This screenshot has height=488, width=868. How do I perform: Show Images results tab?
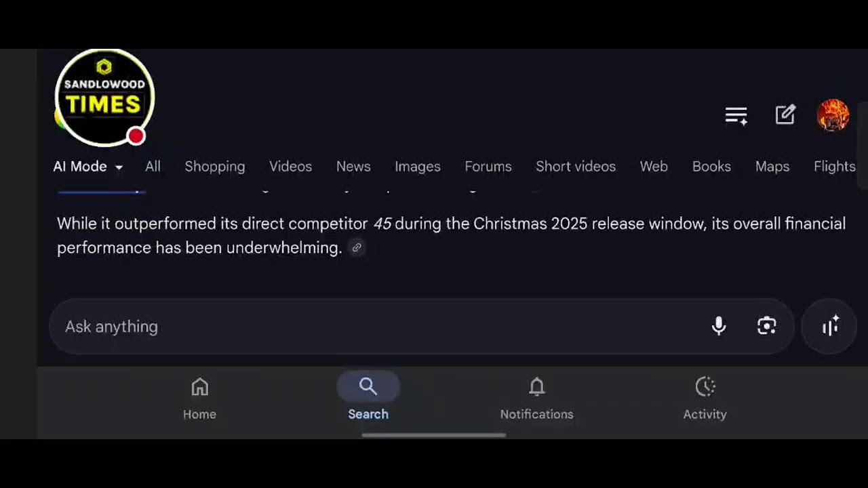tap(418, 167)
